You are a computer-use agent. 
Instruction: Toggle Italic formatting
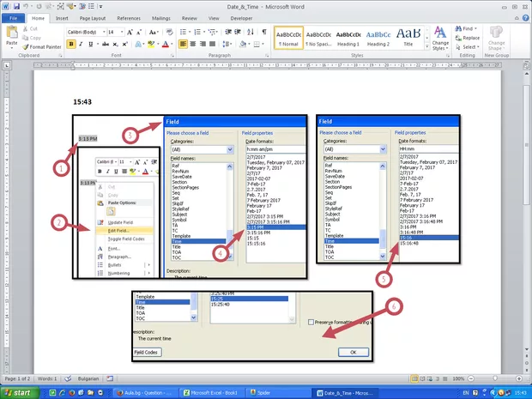(x=82, y=44)
